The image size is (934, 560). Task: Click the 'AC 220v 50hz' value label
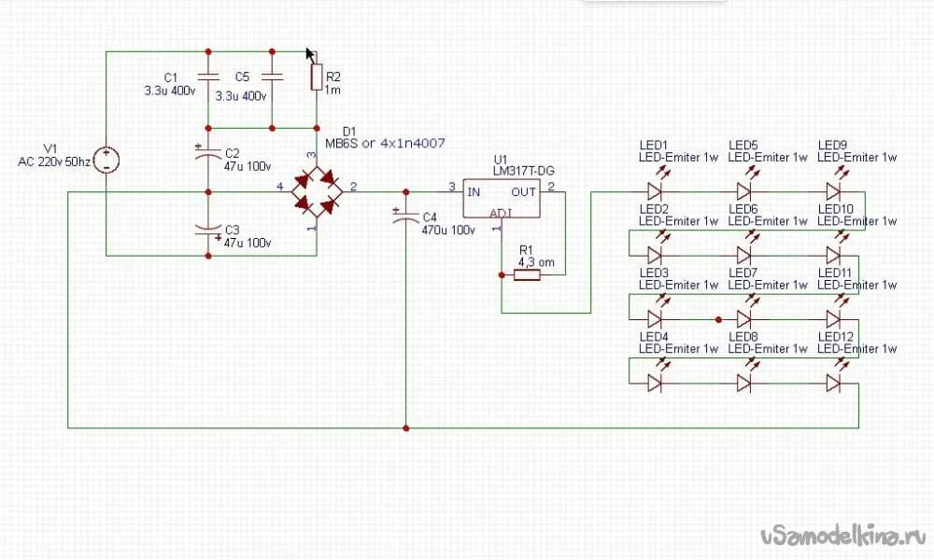54,161
